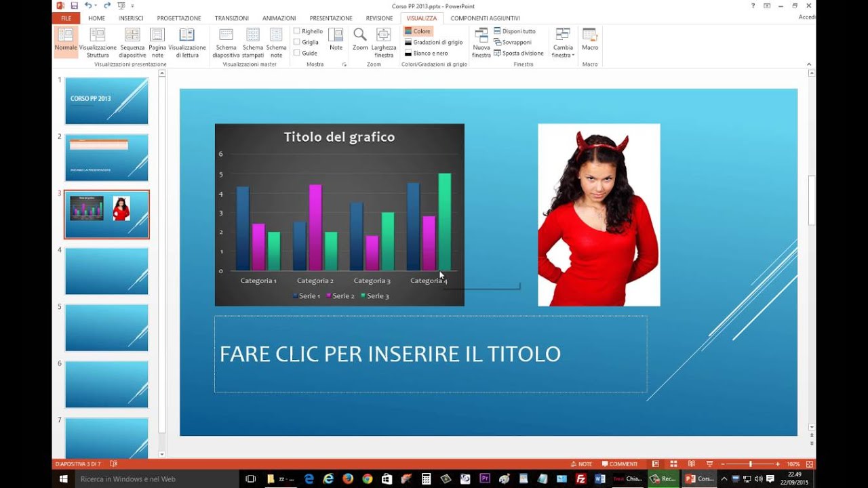868x488 pixels.
Task: Click the Windows Start button
Action: pyautogui.click(x=63, y=479)
